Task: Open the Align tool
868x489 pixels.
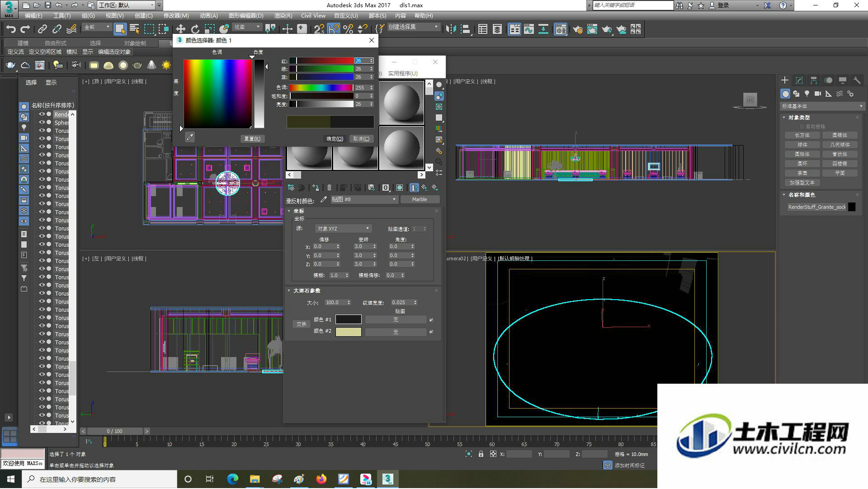Action: (465, 29)
